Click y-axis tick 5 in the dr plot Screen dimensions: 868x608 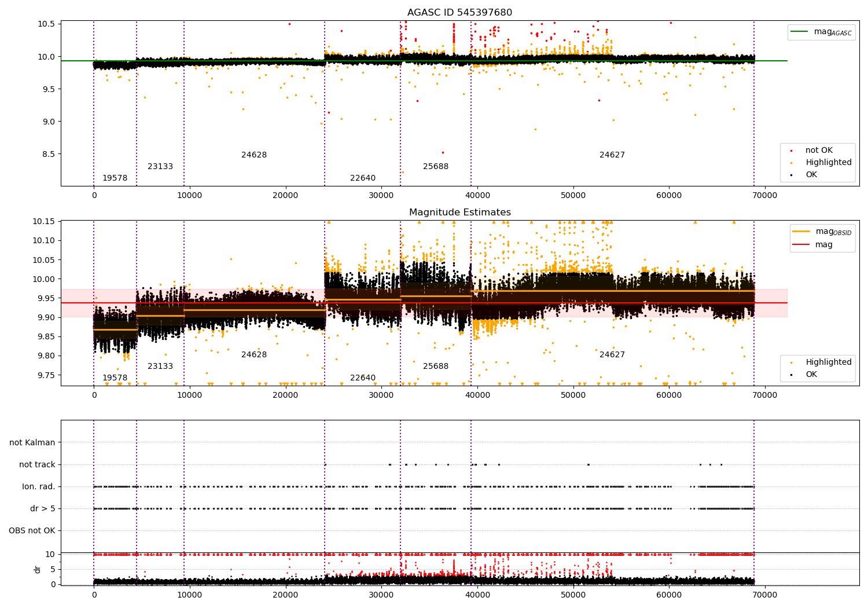(53, 569)
